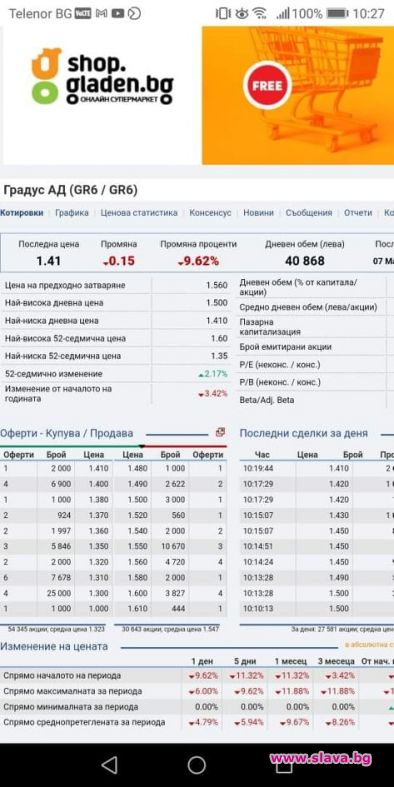
Task: Open the expand icon beside Оферти - Купува / Продава
Action: pos(220,432)
